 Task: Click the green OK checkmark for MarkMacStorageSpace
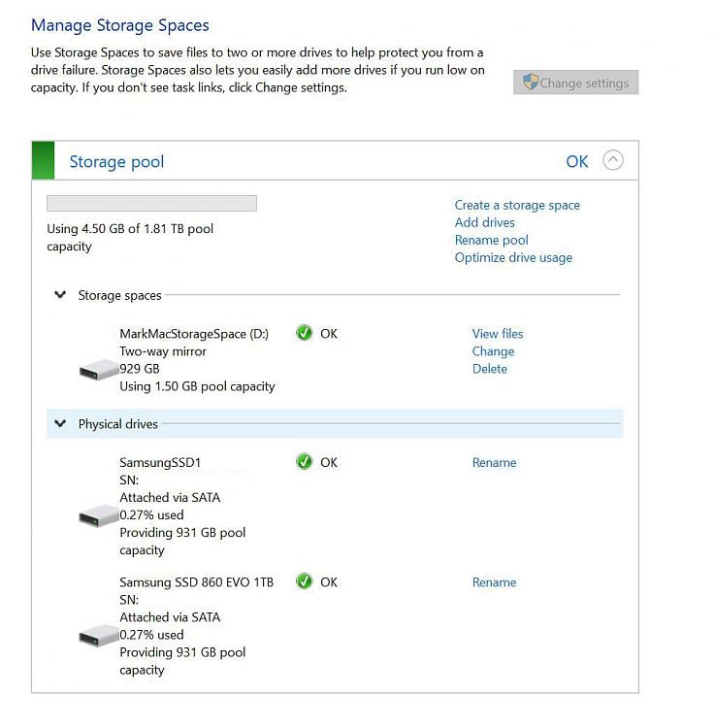click(304, 332)
